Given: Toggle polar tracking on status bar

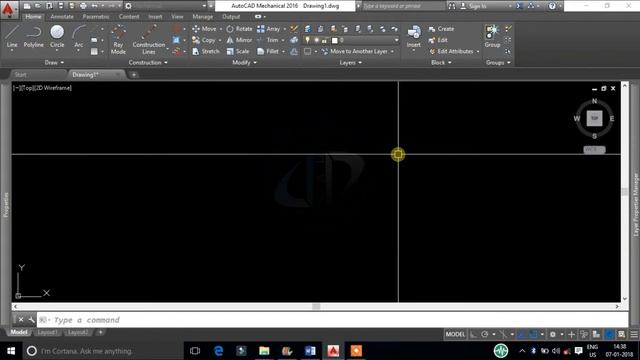Looking at the screenshot, I should (484, 334).
